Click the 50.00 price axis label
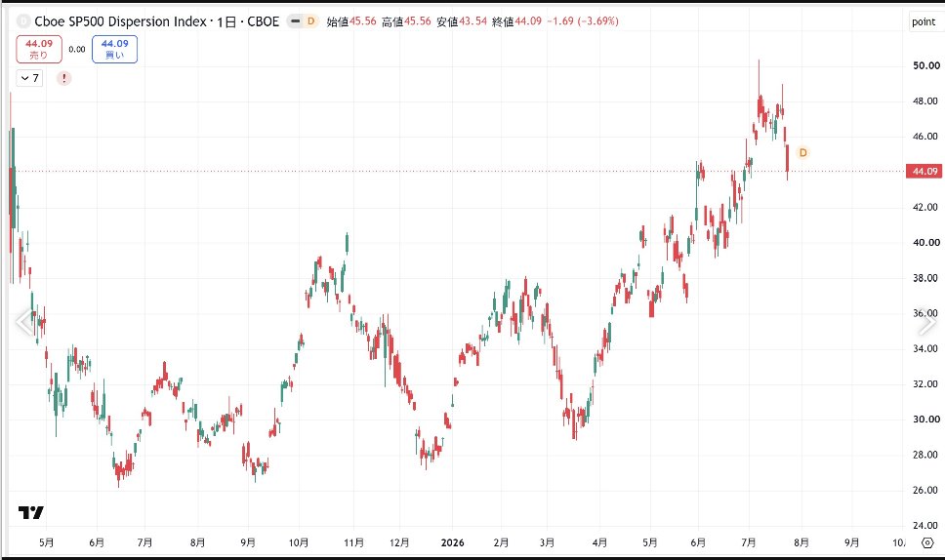Image resolution: width=945 pixels, height=560 pixels. pyautogui.click(x=926, y=65)
